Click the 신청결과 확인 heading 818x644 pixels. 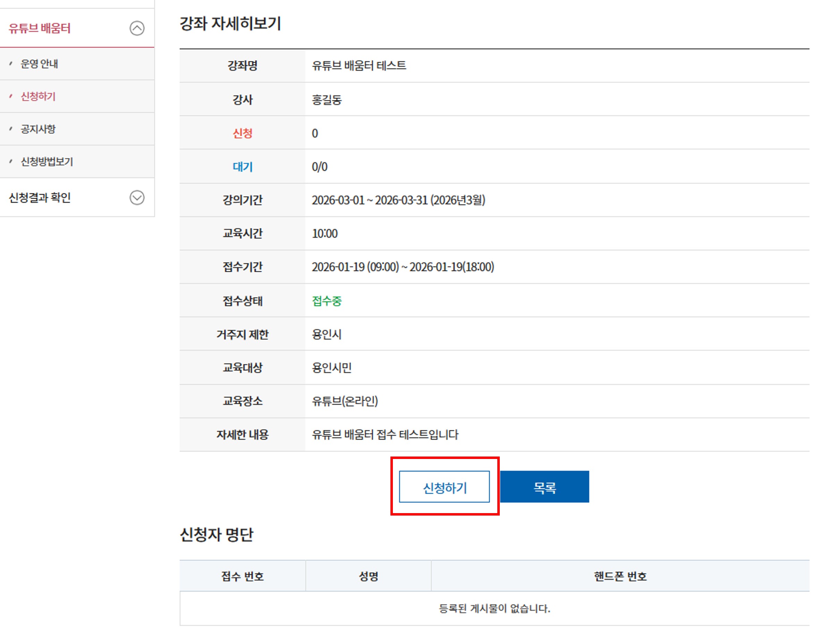[x=40, y=198]
